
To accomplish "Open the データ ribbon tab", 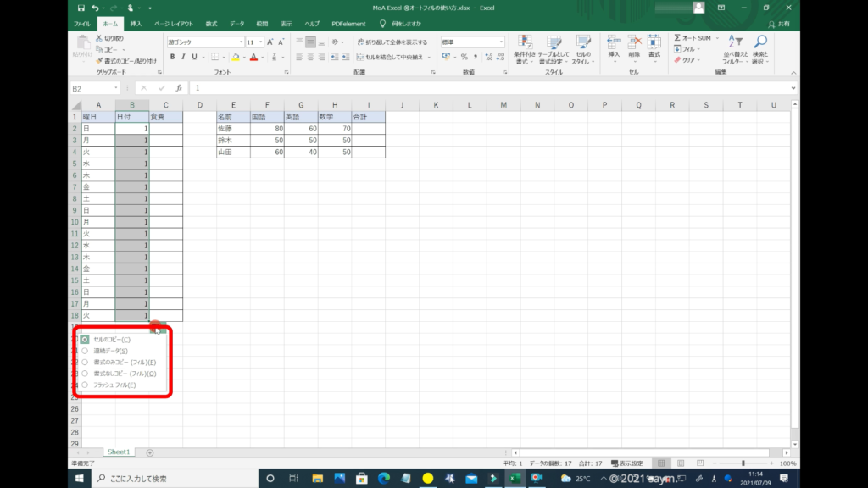I will (x=236, y=24).
